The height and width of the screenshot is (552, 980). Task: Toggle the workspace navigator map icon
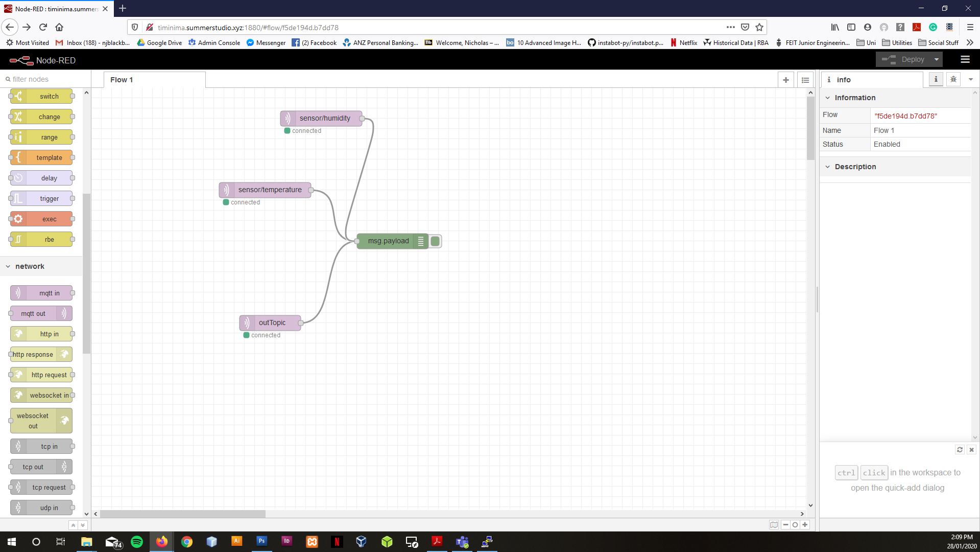(x=774, y=524)
